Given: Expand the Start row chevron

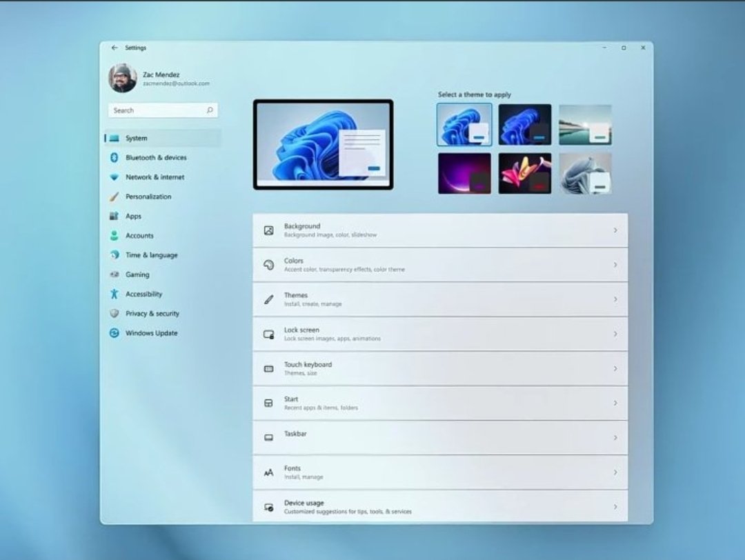Looking at the screenshot, I should click(x=615, y=403).
